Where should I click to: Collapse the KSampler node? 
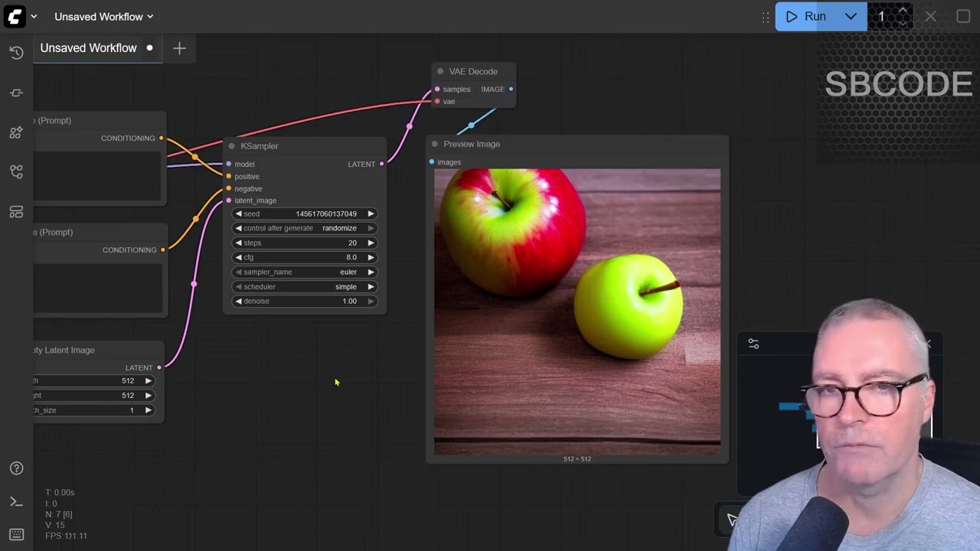click(232, 146)
